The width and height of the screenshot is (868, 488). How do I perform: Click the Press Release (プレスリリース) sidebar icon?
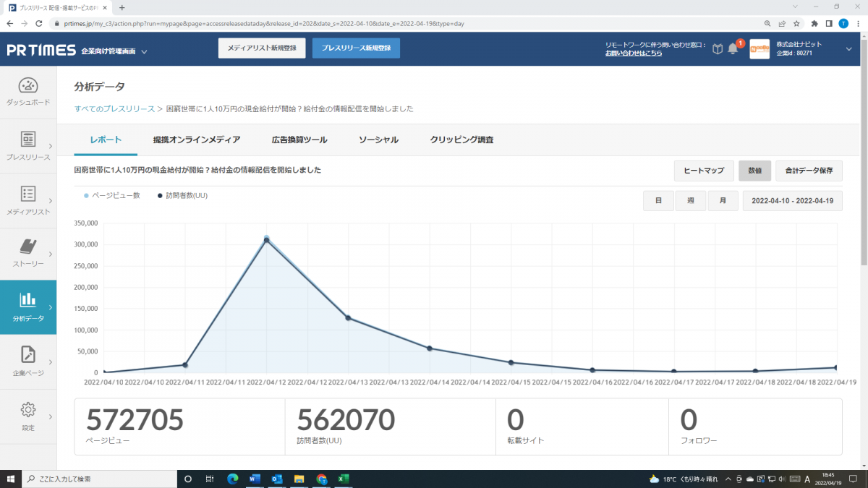tap(28, 140)
